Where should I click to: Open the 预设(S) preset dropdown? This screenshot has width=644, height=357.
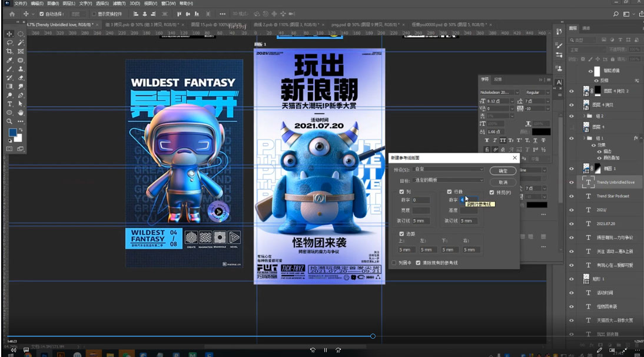(x=449, y=169)
